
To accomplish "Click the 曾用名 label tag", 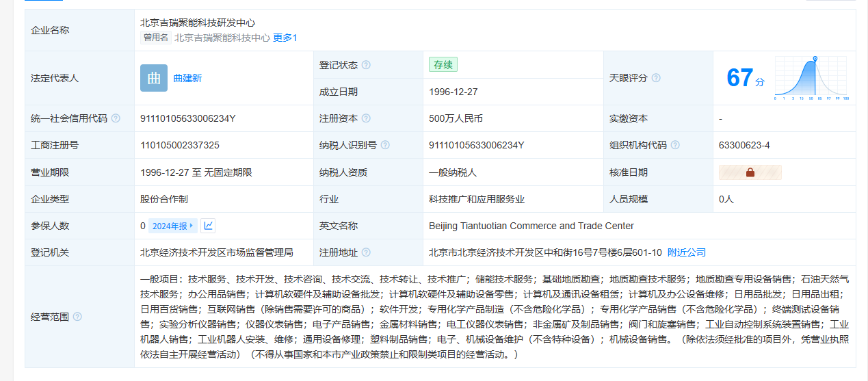I will pos(155,38).
